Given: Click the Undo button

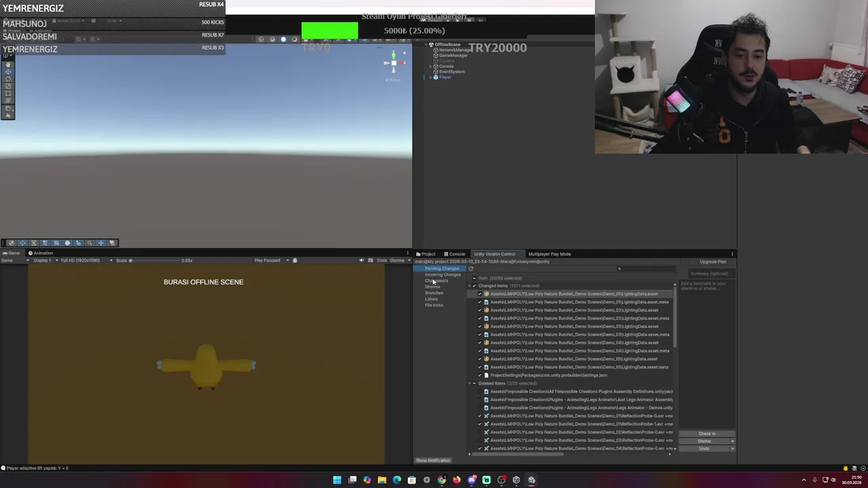Looking at the screenshot, I should click(704, 449).
